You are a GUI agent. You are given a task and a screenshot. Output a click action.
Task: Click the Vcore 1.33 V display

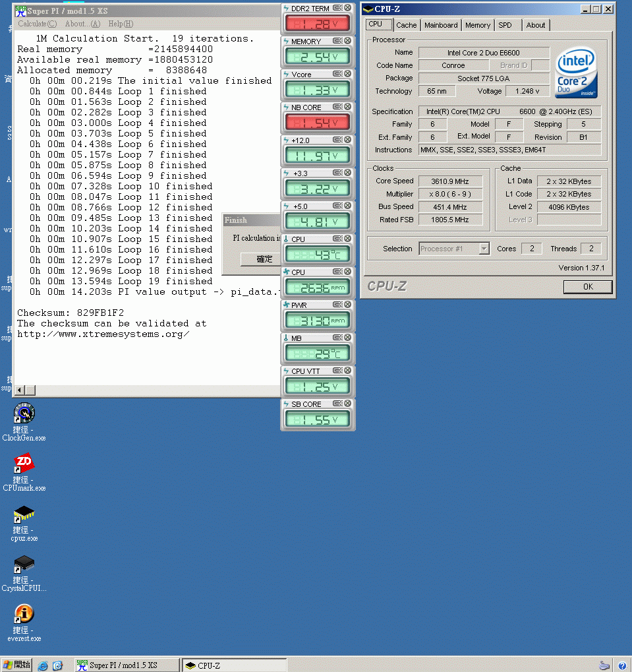pyautogui.click(x=317, y=90)
